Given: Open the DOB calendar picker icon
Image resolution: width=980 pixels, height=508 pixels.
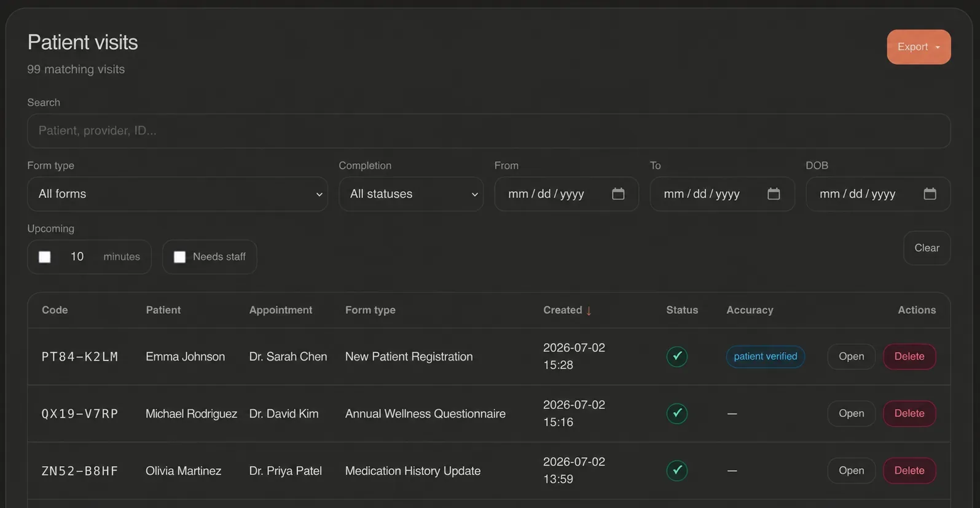Looking at the screenshot, I should pos(930,194).
